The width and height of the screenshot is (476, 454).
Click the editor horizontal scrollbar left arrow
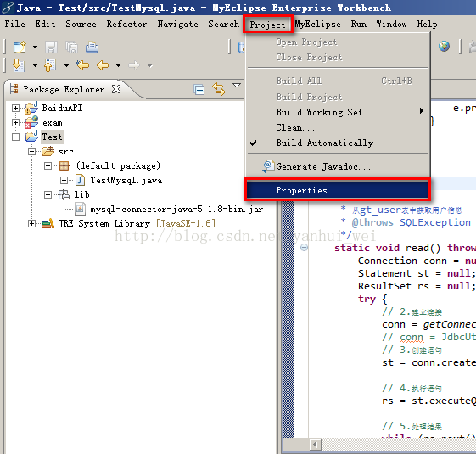pyautogui.click(x=316, y=445)
